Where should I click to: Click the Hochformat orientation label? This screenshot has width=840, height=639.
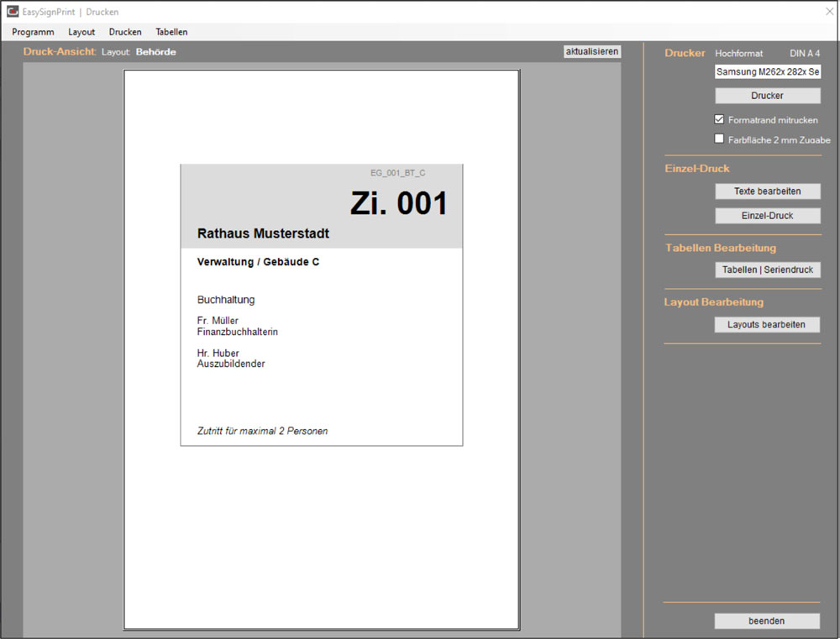pyautogui.click(x=738, y=53)
